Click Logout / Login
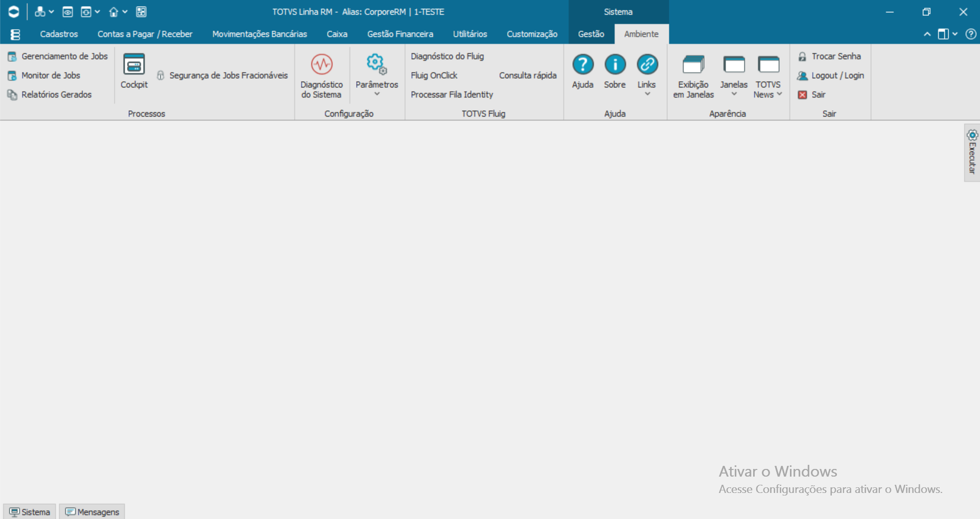Viewport: 980px width, 519px height. click(x=830, y=76)
